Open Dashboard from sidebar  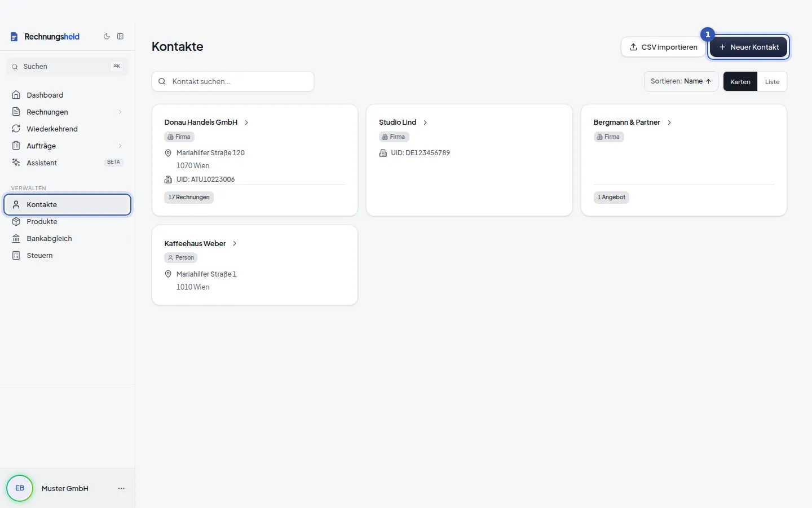pos(68,95)
